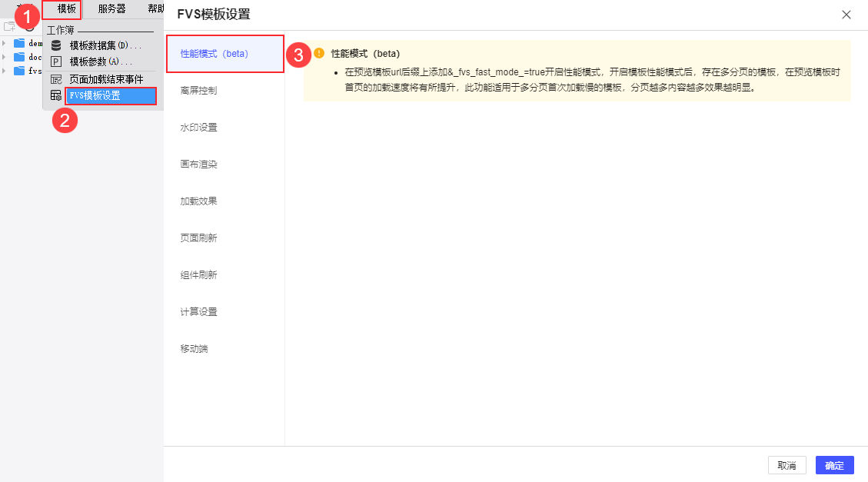Click the event icon beside 页面加载结束事件
Screen dimensions: 868x482
[x=56, y=79]
